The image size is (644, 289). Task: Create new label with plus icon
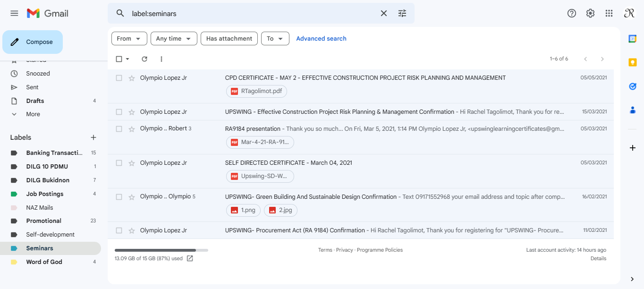point(93,137)
